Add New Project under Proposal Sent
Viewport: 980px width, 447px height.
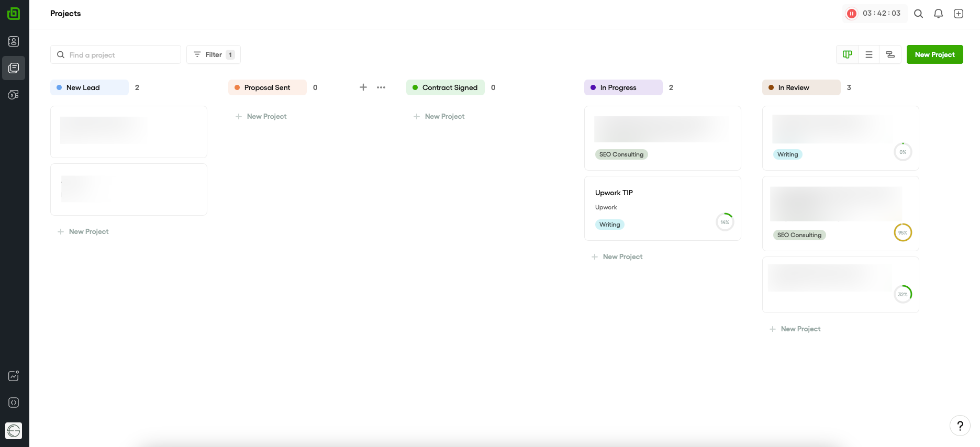pyautogui.click(x=261, y=116)
